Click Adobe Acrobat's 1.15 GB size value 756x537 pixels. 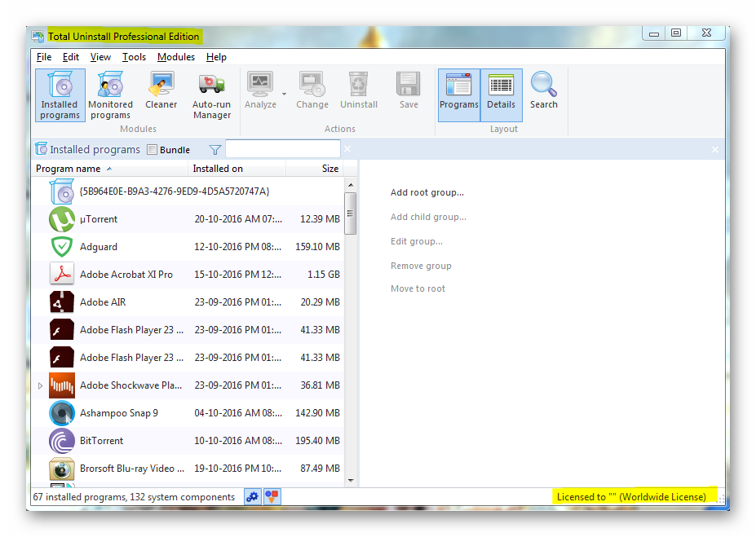click(x=324, y=275)
